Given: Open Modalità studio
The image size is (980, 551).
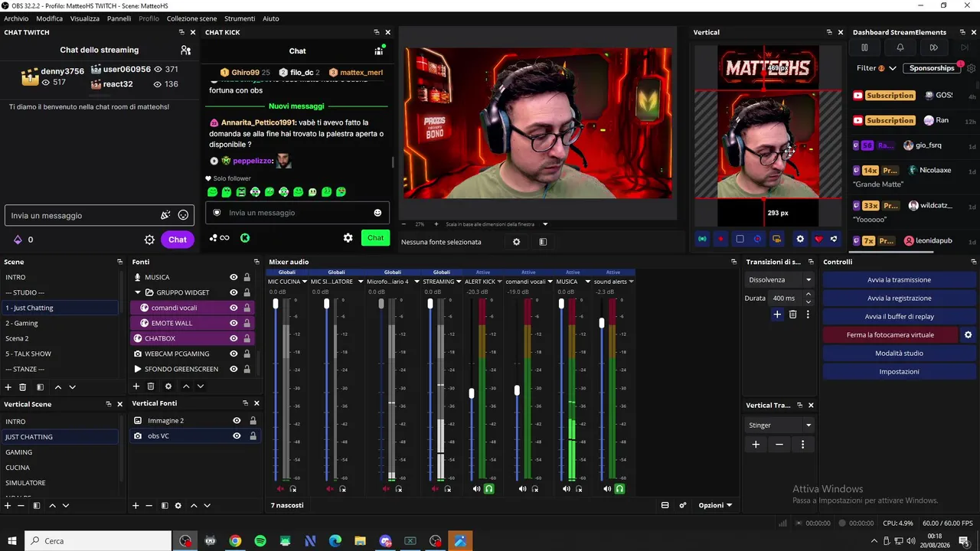Looking at the screenshot, I should [899, 354].
